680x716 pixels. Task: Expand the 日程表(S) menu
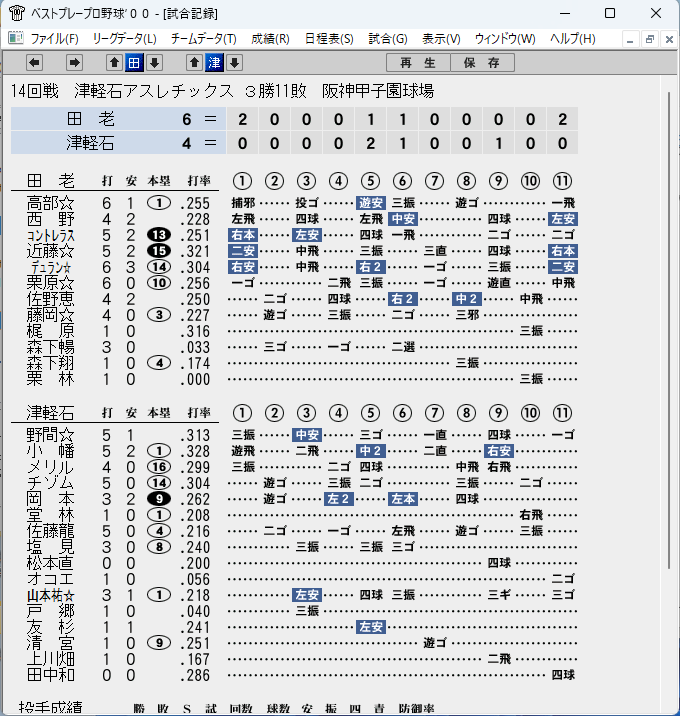(x=329, y=39)
